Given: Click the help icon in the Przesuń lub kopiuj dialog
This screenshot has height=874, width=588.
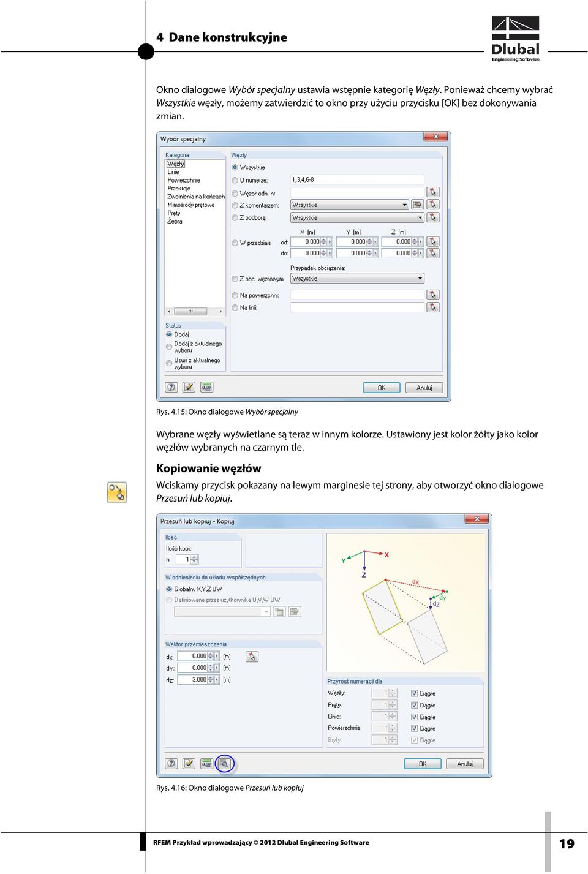Looking at the screenshot, I should pos(171,764).
